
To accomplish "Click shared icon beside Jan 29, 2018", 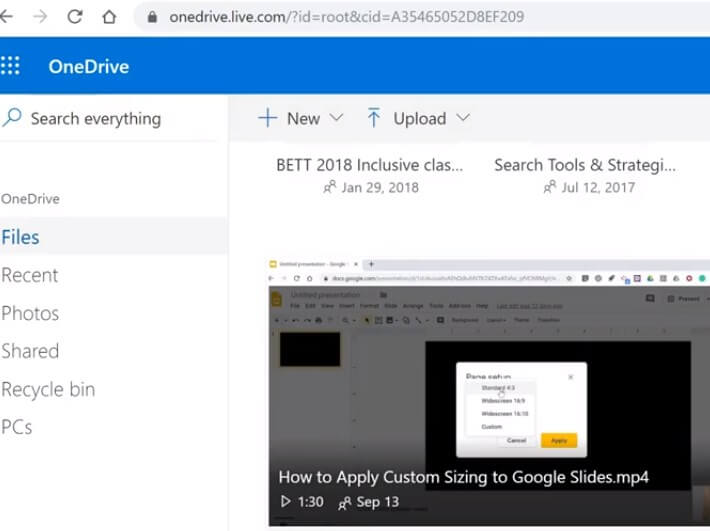I will coord(330,187).
